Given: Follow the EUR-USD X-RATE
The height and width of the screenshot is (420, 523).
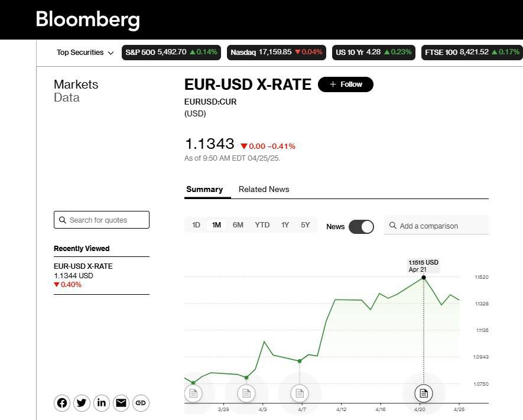Looking at the screenshot, I should (345, 84).
